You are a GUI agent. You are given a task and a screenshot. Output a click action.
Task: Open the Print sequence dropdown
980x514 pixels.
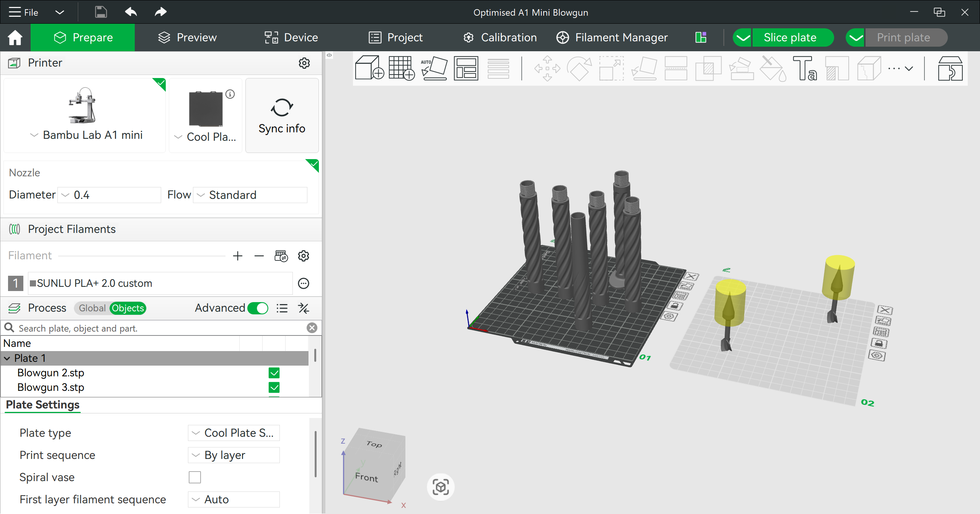click(234, 455)
